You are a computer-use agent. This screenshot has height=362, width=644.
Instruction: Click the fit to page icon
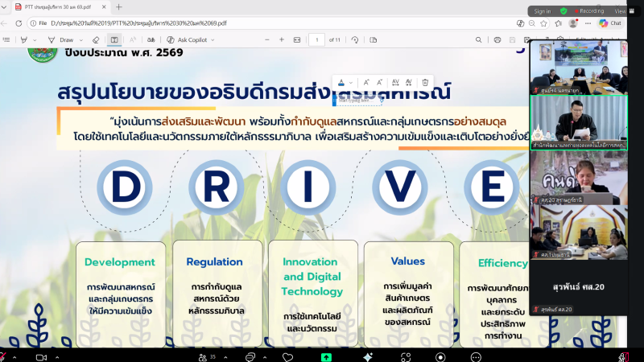pyautogui.click(x=297, y=39)
